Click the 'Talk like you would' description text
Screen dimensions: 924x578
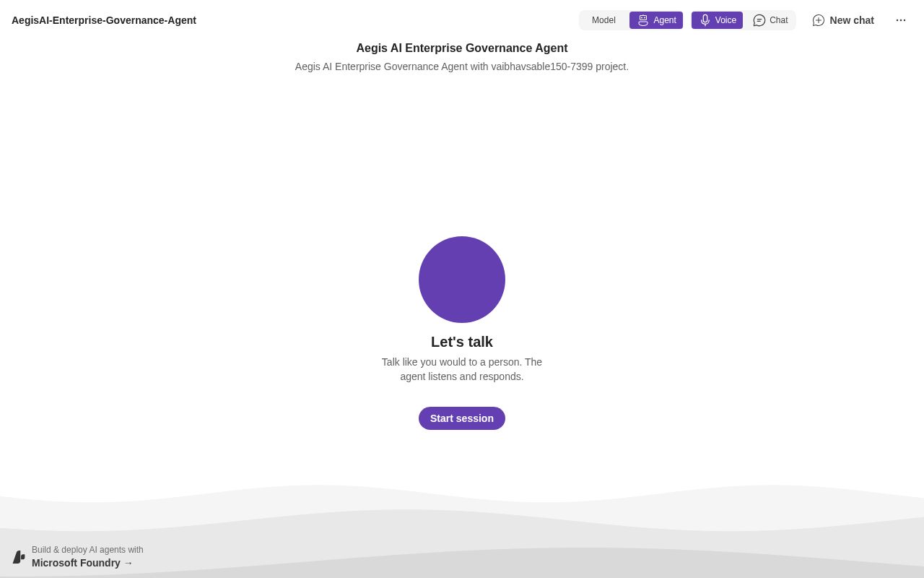click(462, 369)
